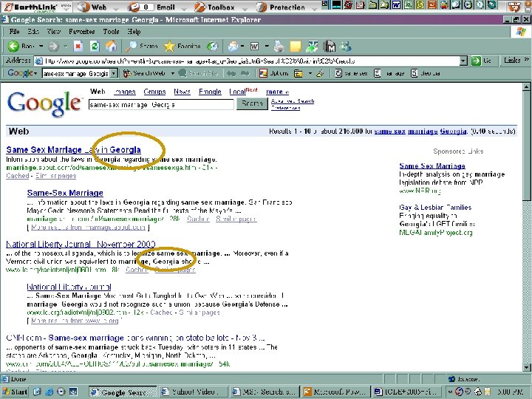Click in the address bar URL field
The image size is (532, 399).
tap(247, 61)
